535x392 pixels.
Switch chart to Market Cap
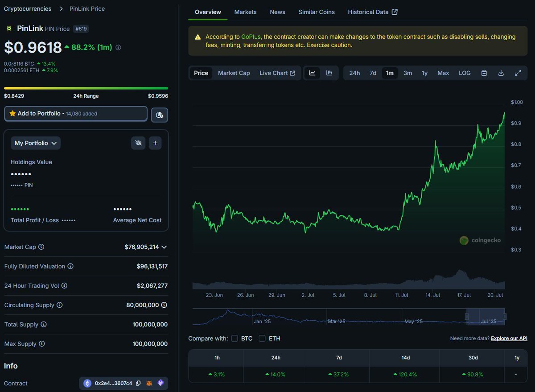(234, 73)
